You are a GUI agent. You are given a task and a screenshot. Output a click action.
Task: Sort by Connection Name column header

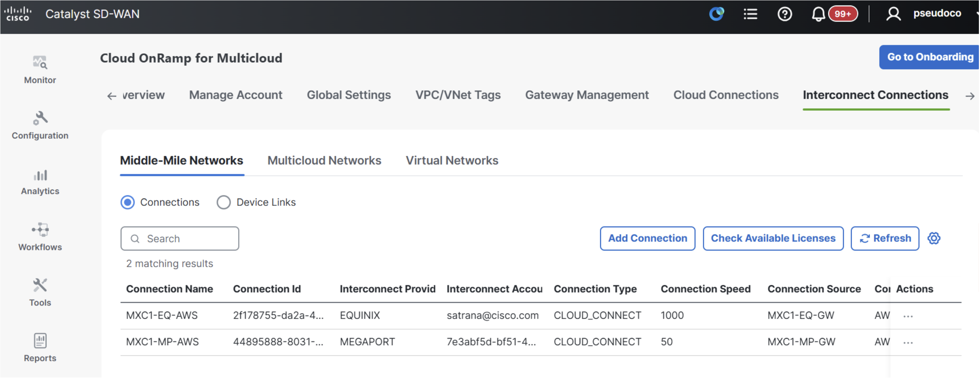pyautogui.click(x=170, y=289)
